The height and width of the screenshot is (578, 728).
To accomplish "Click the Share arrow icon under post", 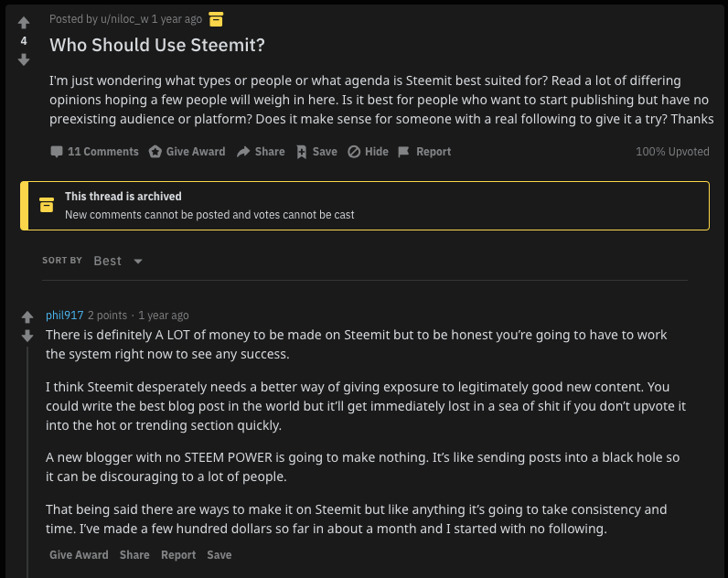I will pyautogui.click(x=243, y=152).
